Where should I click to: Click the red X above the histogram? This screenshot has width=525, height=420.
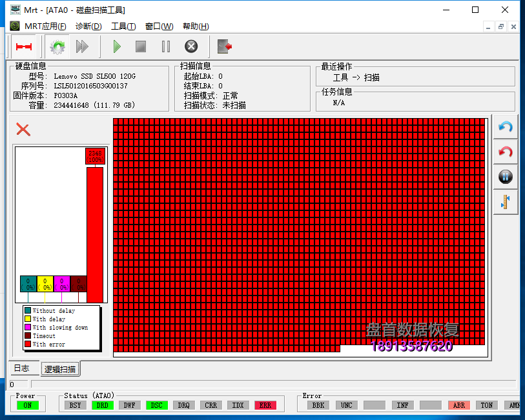(23, 130)
